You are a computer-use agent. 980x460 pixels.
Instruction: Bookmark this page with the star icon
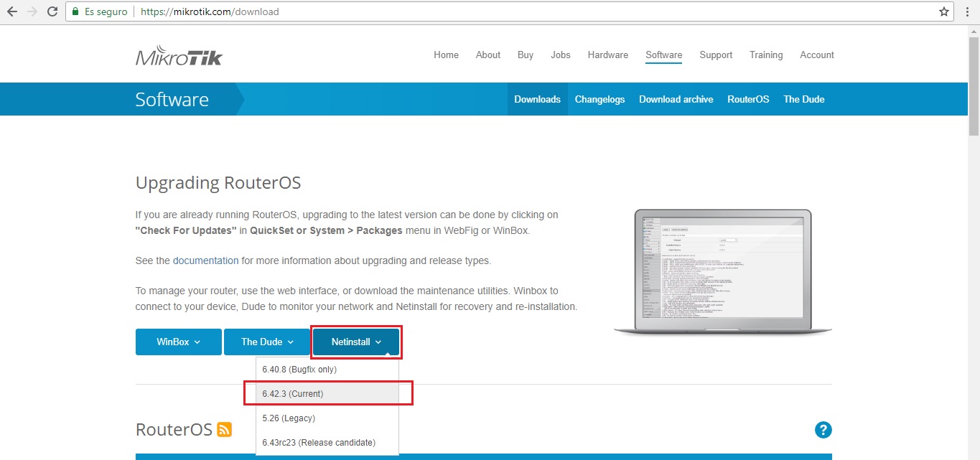pyautogui.click(x=944, y=11)
